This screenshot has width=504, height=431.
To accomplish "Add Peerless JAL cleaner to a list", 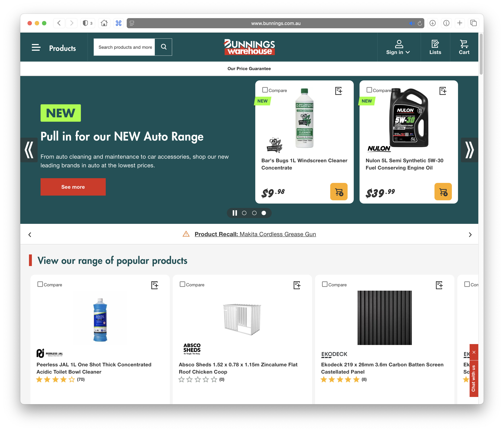I will point(155,285).
